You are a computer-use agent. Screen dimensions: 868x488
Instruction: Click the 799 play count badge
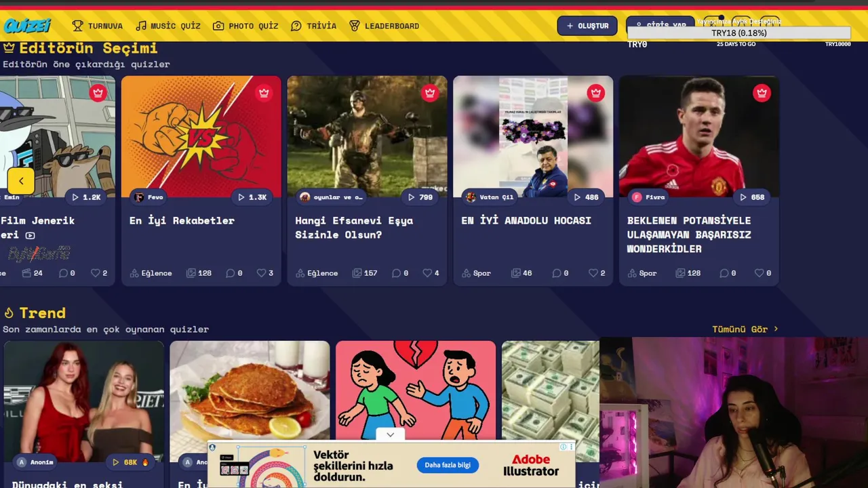coord(420,197)
